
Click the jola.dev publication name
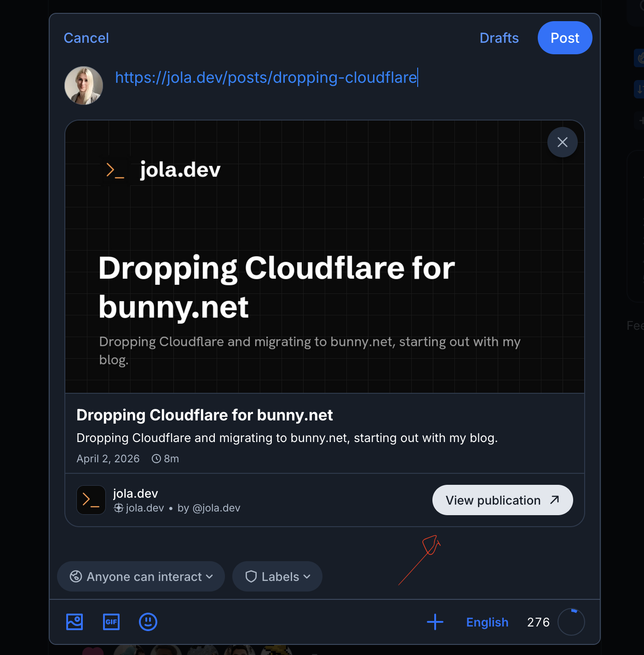click(x=136, y=494)
